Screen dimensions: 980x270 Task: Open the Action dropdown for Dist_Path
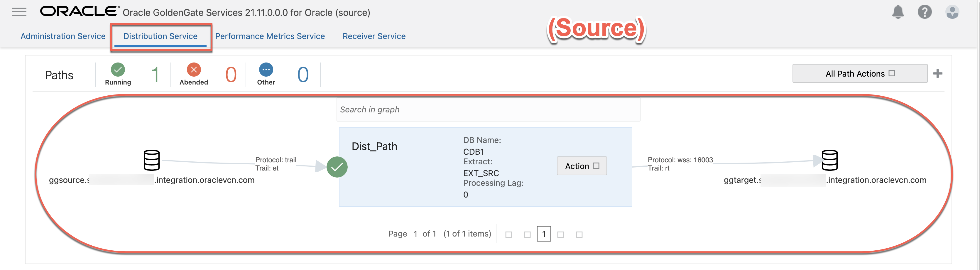coord(581,166)
